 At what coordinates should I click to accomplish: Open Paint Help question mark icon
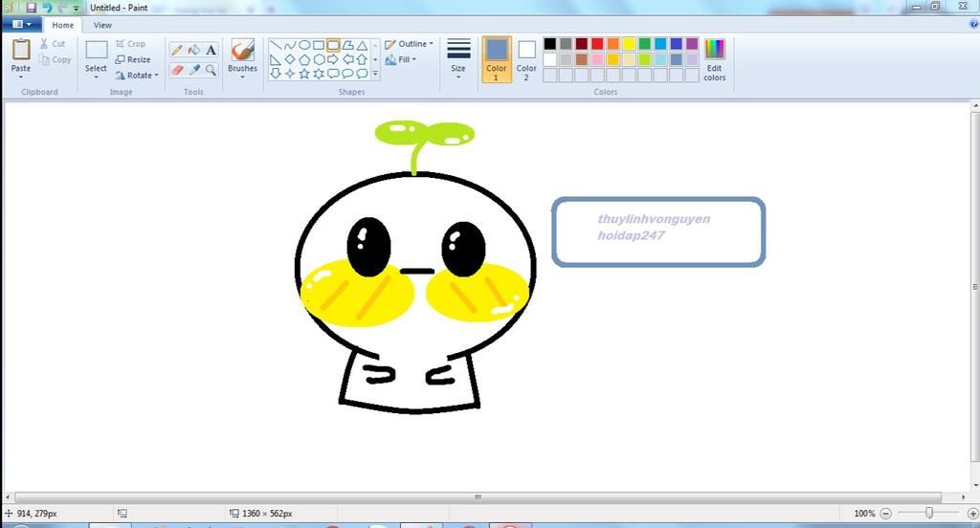point(973,24)
